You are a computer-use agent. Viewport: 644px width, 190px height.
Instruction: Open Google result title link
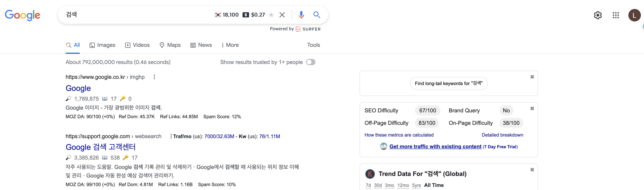tap(78, 88)
